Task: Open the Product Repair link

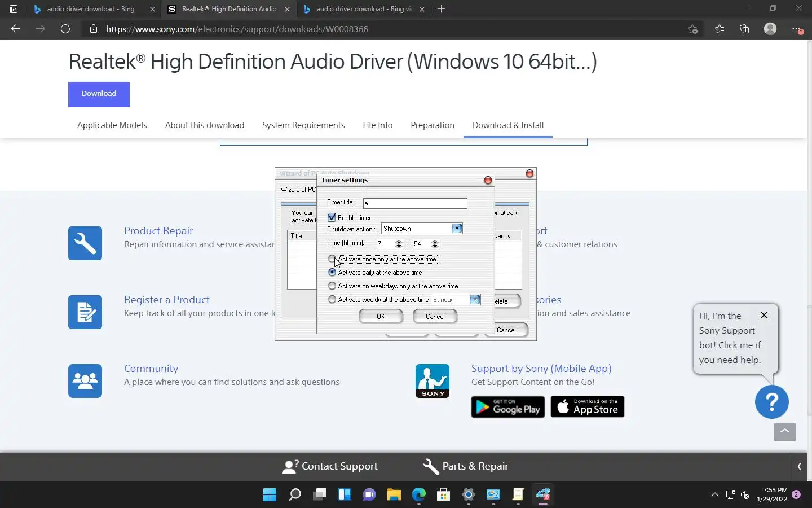Action: click(x=158, y=231)
